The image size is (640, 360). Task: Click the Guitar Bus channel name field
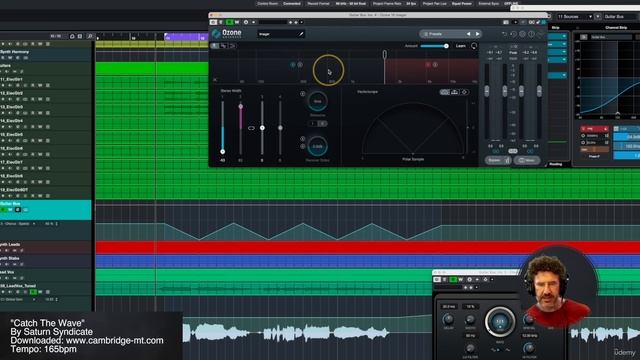click(621, 17)
